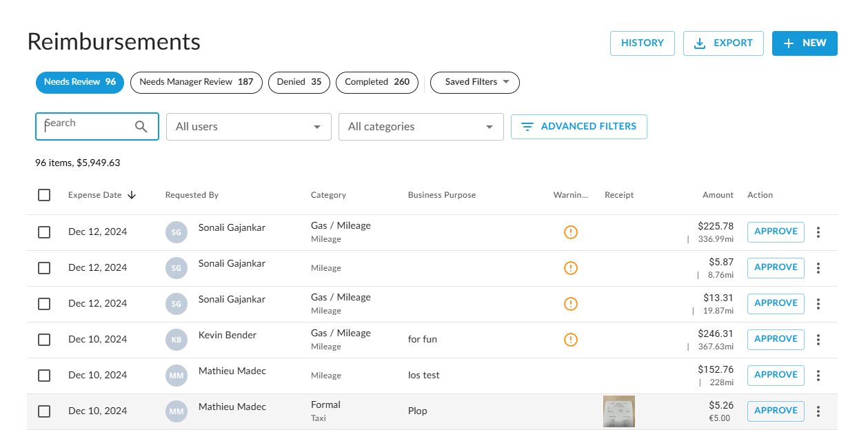The height and width of the screenshot is (430, 868).
Task: Open three-dot menu for Kevin Bender's row
Action: 818,340
